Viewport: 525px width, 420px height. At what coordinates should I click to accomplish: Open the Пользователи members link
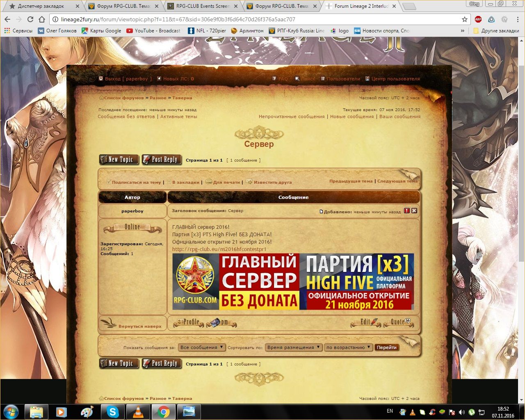click(x=340, y=79)
